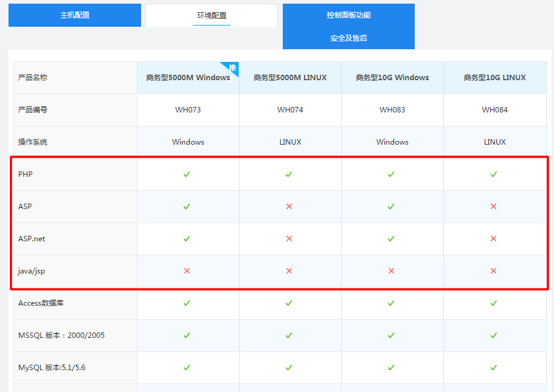Click the 商务型10G LINUX column header

click(x=493, y=78)
